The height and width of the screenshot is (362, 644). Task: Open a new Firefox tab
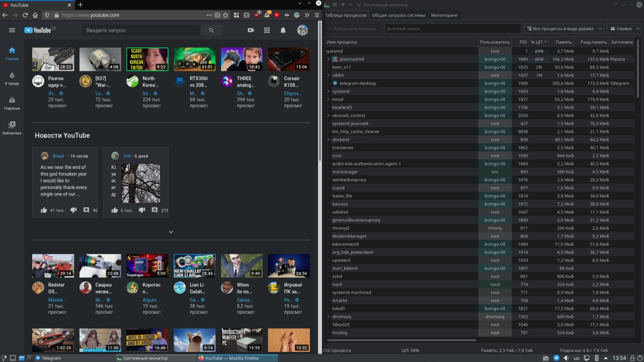80,5
